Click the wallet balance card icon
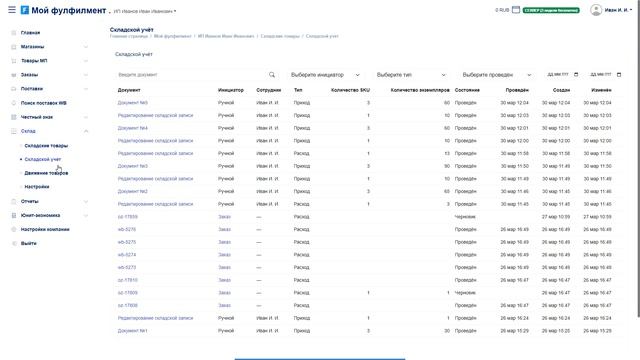 click(516, 10)
